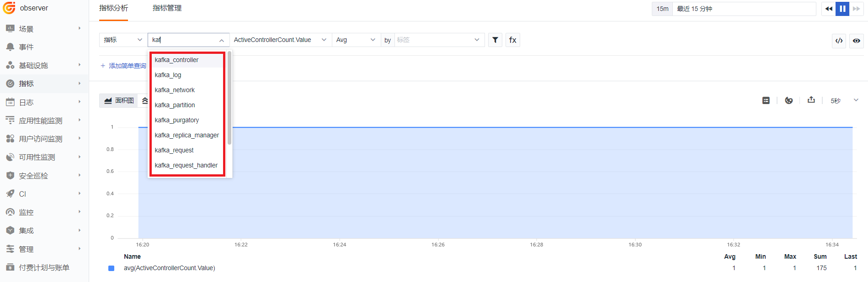Click the export chart icon
868x282 pixels.
pos(811,100)
